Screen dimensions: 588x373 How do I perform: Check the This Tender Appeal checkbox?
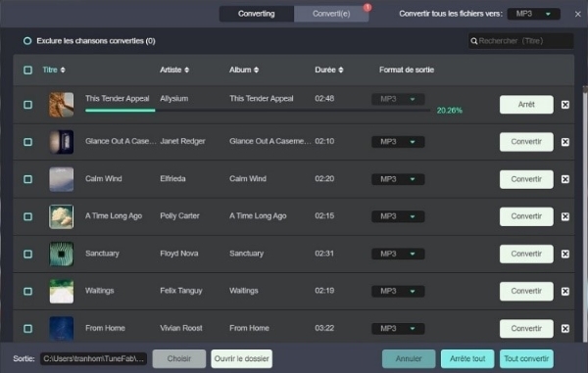point(27,105)
